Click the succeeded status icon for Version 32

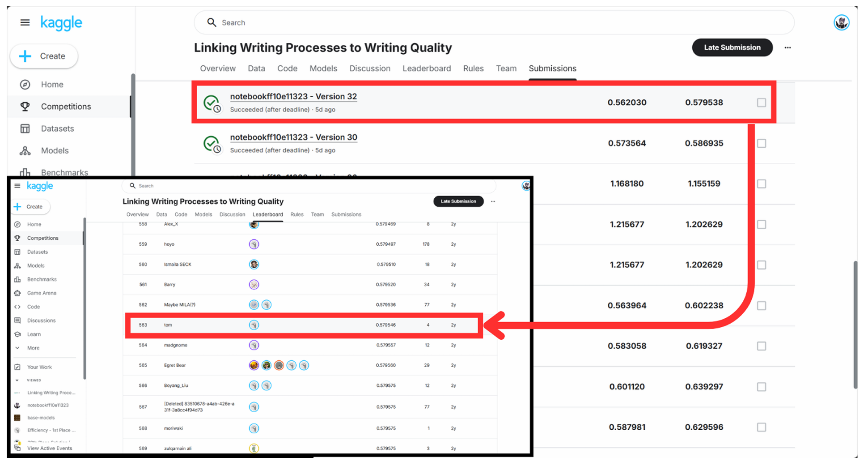212,103
